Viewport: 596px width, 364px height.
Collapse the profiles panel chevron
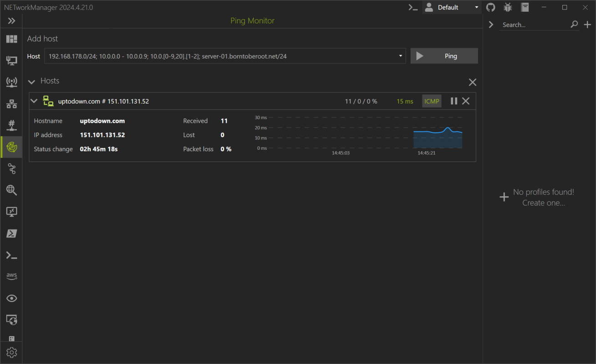491,25
